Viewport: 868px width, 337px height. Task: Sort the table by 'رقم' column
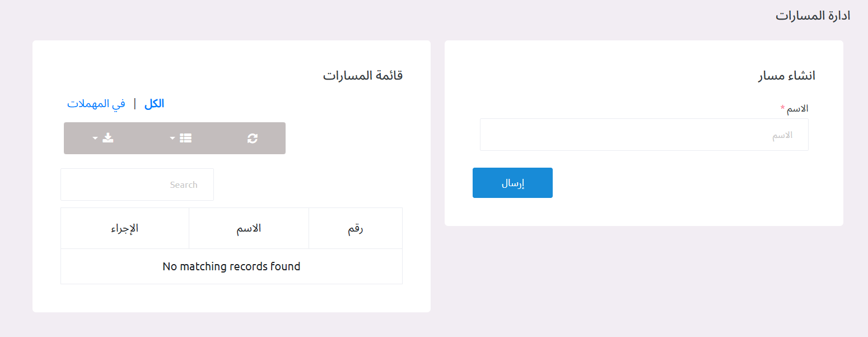(355, 228)
